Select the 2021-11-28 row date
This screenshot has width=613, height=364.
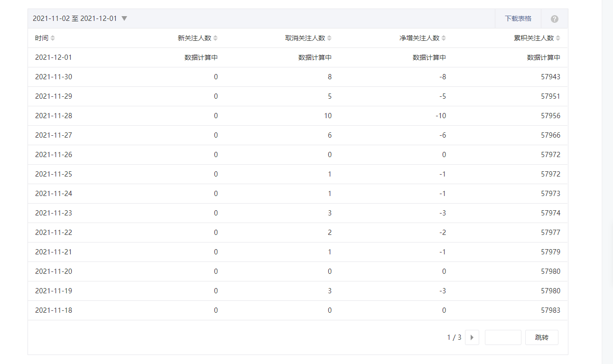pos(54,116)
